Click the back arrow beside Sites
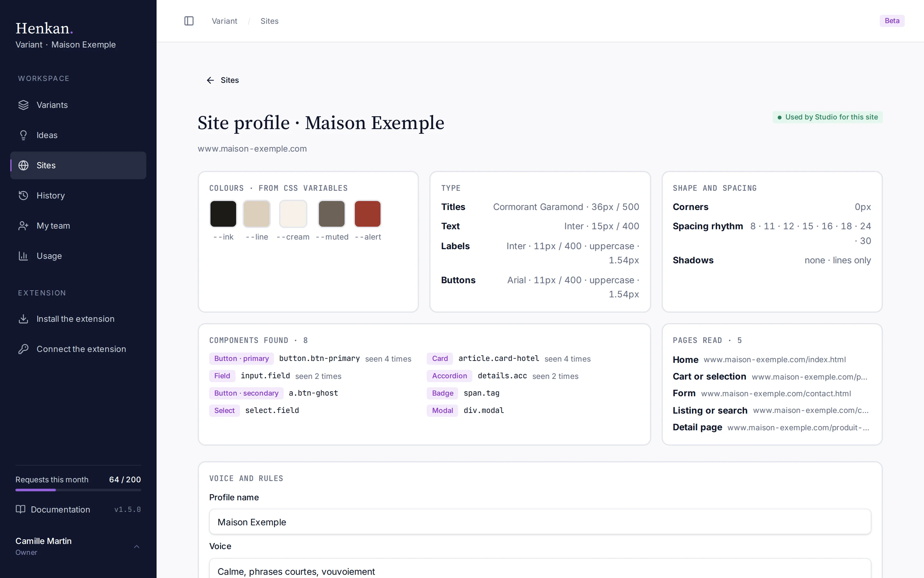 [210, 80]
